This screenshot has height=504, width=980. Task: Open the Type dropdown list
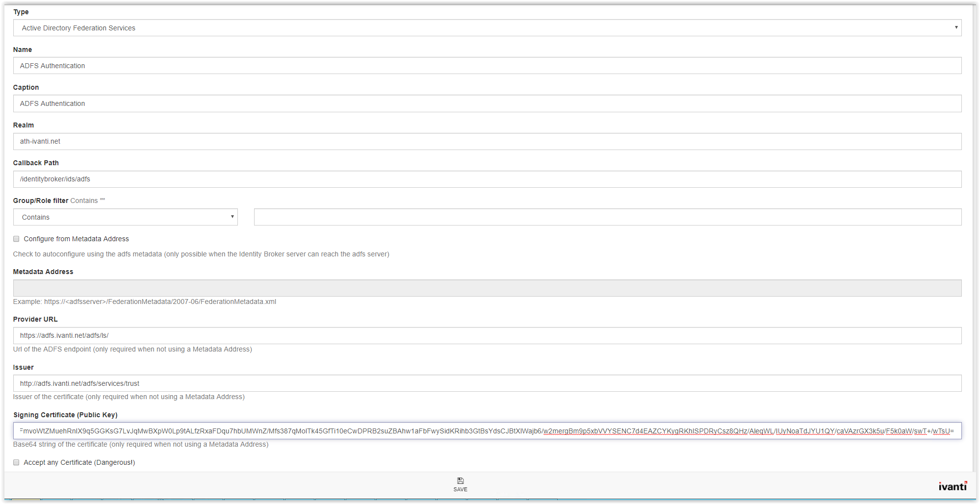[x=487, y=28]
